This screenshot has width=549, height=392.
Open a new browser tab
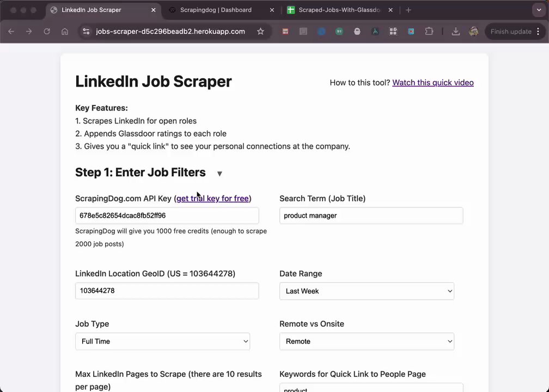(408, 10)
